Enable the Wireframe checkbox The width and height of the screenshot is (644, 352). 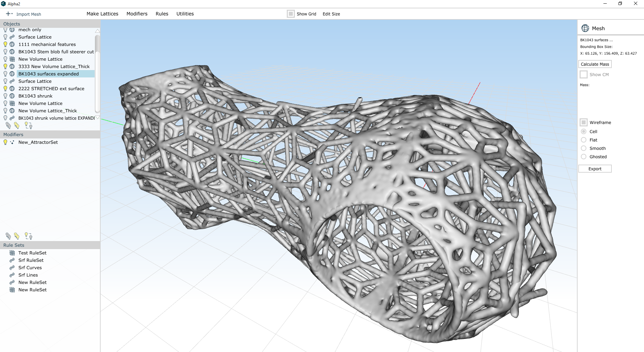(x=584, y=122)
